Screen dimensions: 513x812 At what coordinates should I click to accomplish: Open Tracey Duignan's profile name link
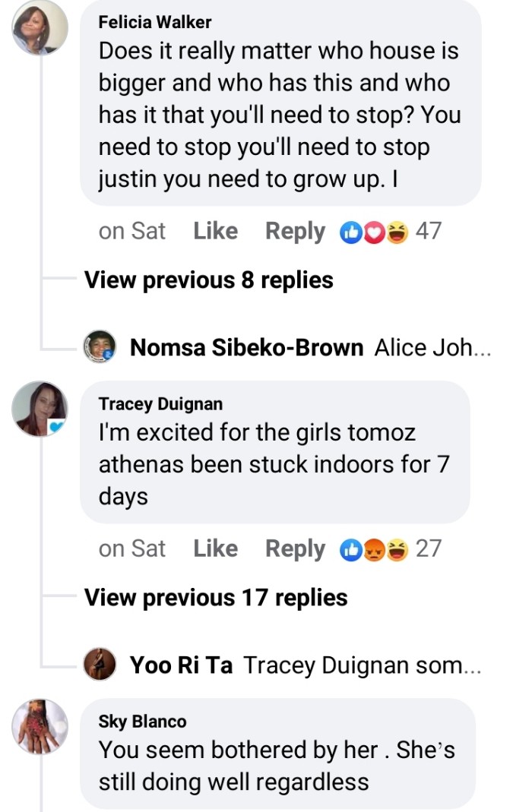click(x=160, y=404)
